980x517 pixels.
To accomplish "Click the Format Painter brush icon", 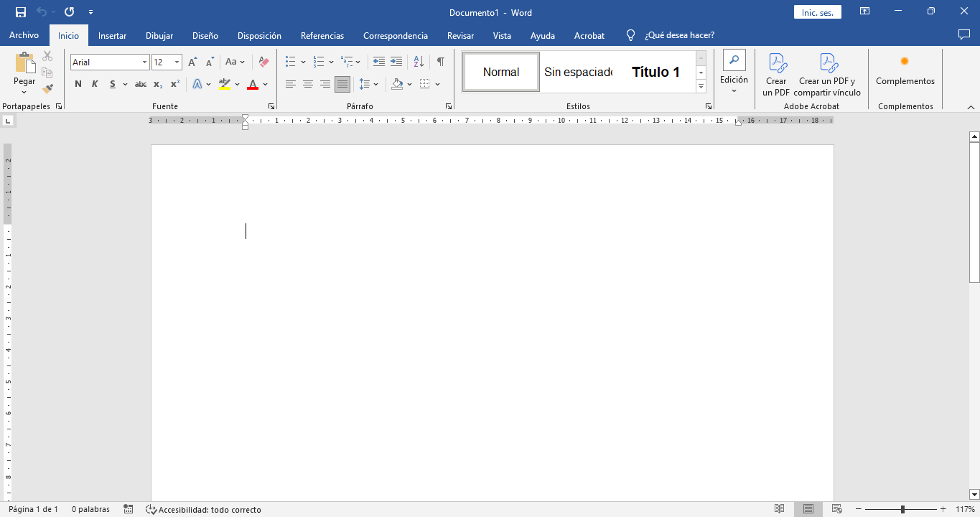I will click(47, 89).
